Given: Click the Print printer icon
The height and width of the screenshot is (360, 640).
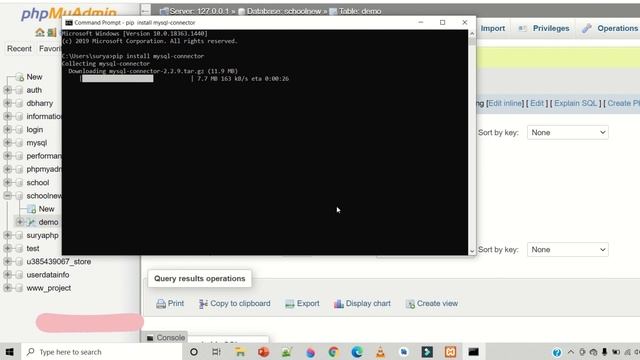Looking at the screenshot, I should tap(161, 304).
